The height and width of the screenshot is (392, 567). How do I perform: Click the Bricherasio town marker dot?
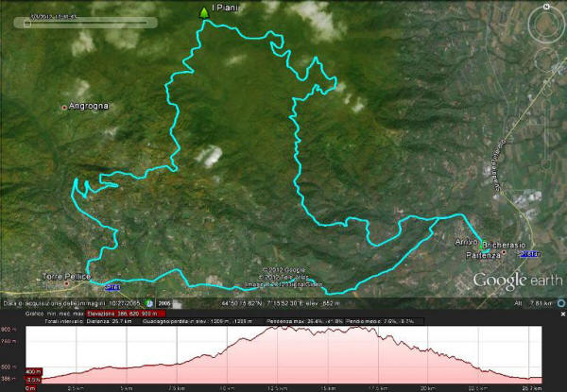[x=504, y=252]
